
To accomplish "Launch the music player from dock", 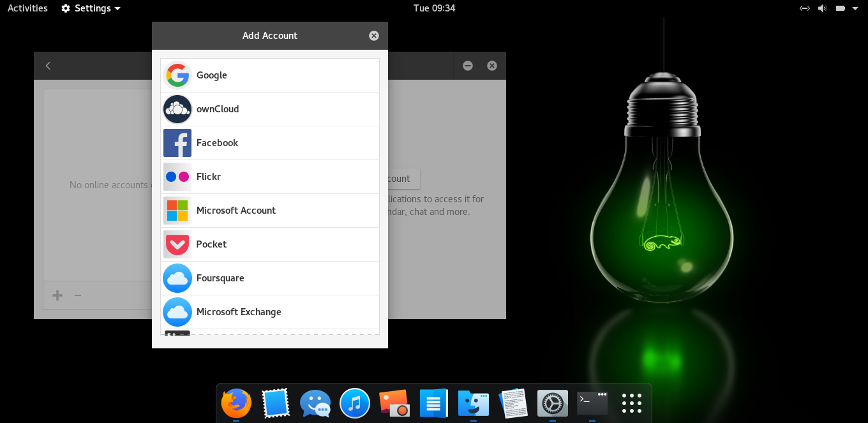I will click(355, 403).
